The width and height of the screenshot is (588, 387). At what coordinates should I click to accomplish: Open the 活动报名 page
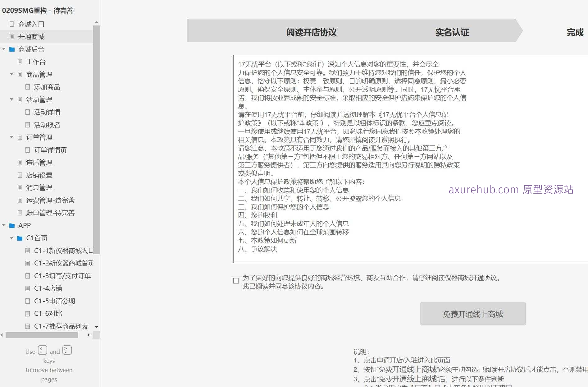point(47,125)
